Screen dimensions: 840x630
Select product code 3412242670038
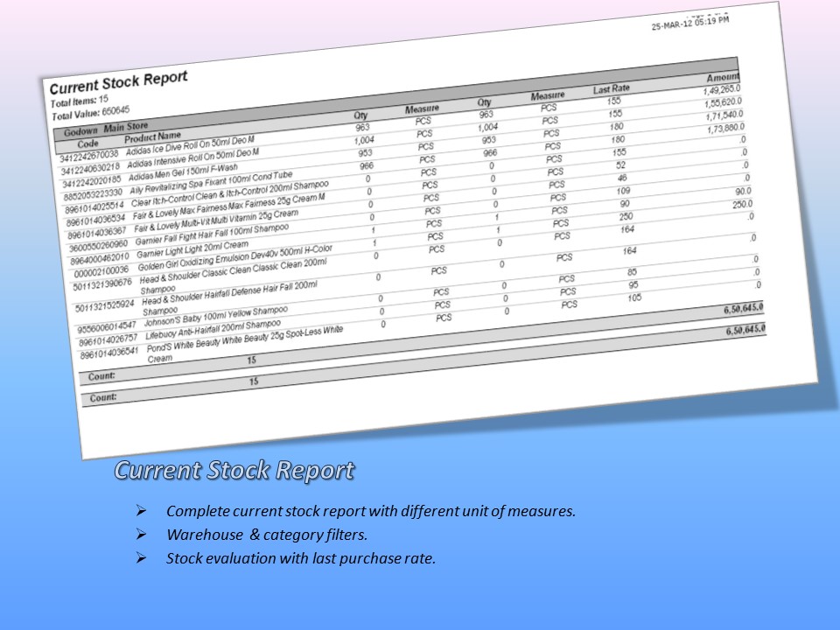click(89, 157)
